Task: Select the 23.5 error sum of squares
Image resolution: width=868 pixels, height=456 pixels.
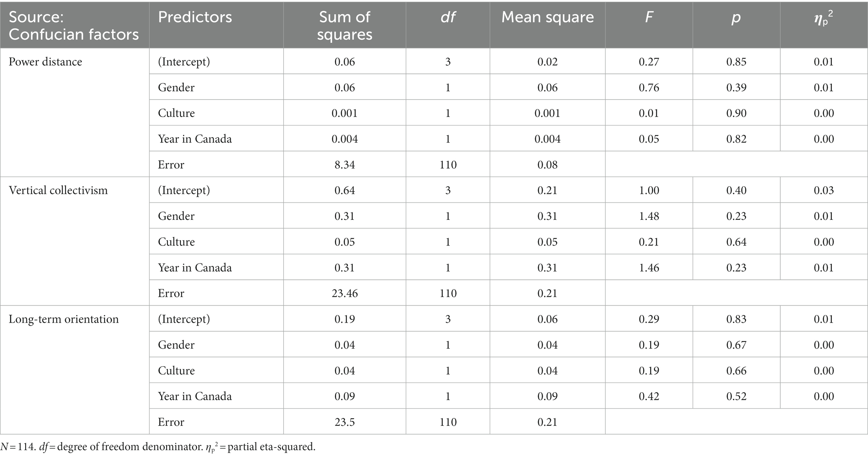Action: pos(345,422)
